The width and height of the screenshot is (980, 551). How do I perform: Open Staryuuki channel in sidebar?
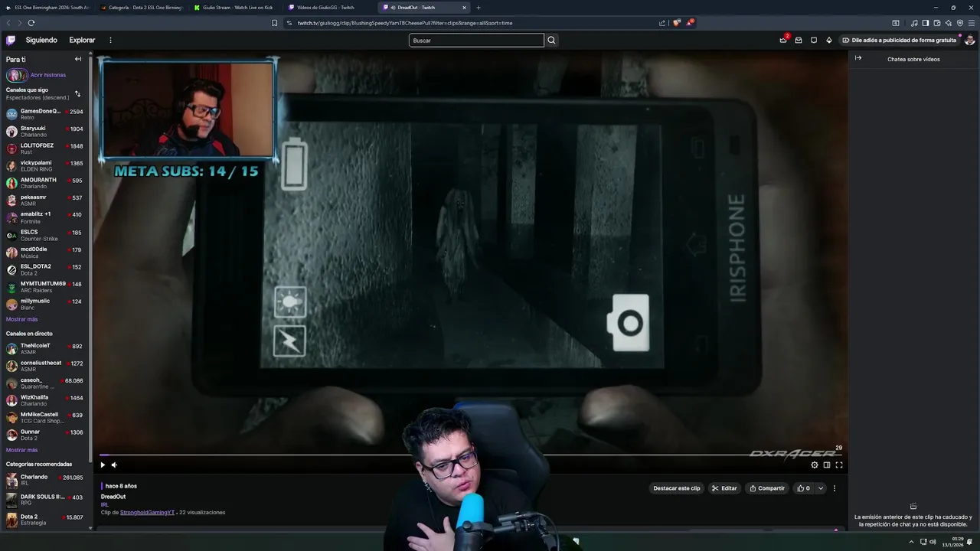(x=45, y=132)
